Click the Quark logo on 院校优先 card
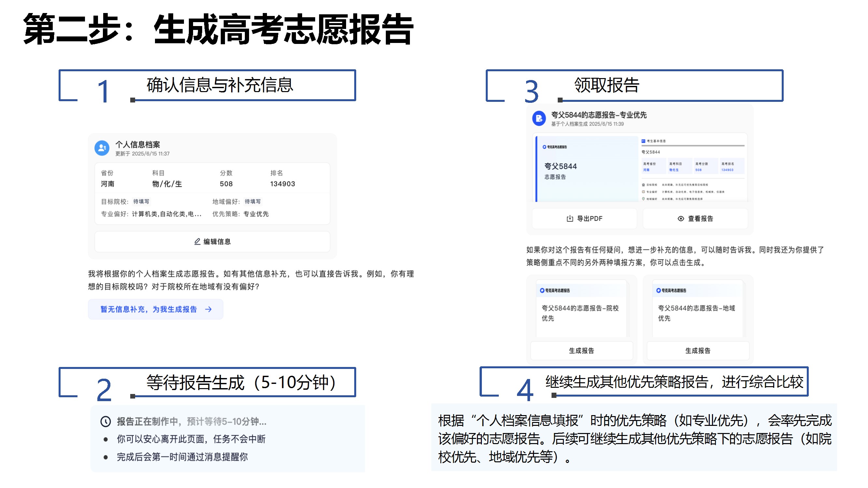 click(x=542, y=290)
